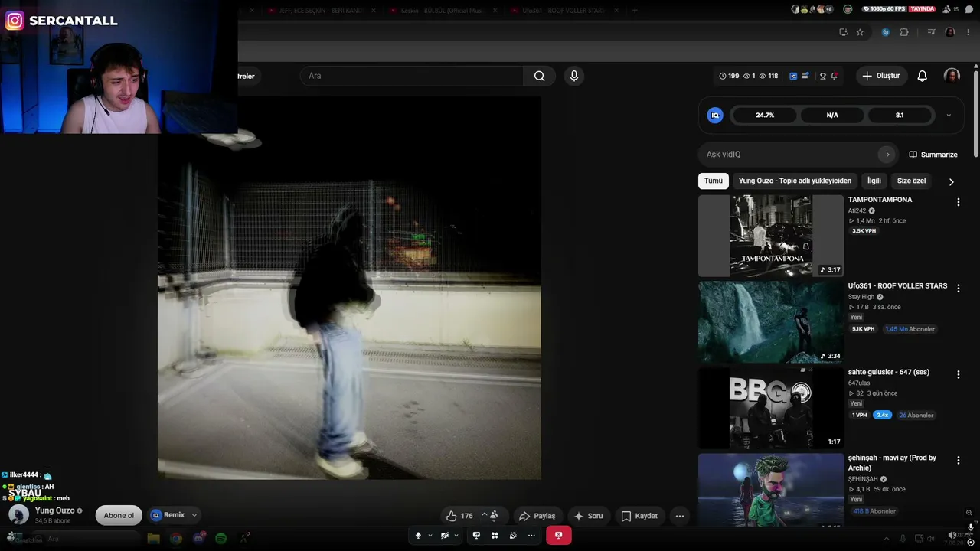This screenshot has height=551, width=980.
Task: End the call with red button
Action: 558,536
